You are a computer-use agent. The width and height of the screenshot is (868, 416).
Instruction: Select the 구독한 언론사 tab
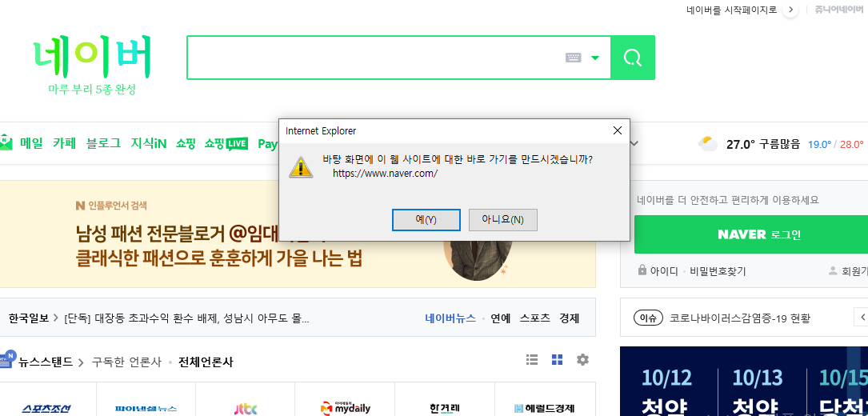126,362
